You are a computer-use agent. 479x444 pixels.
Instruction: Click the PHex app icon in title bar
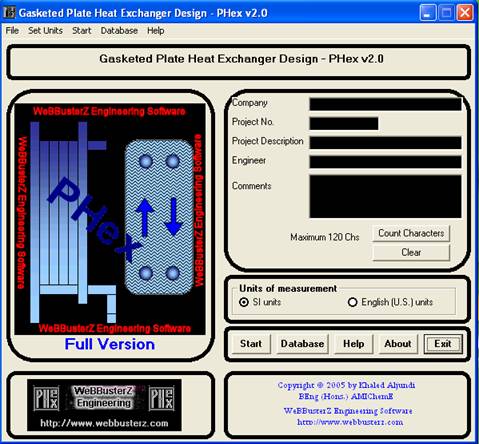[x=9, y=13]
